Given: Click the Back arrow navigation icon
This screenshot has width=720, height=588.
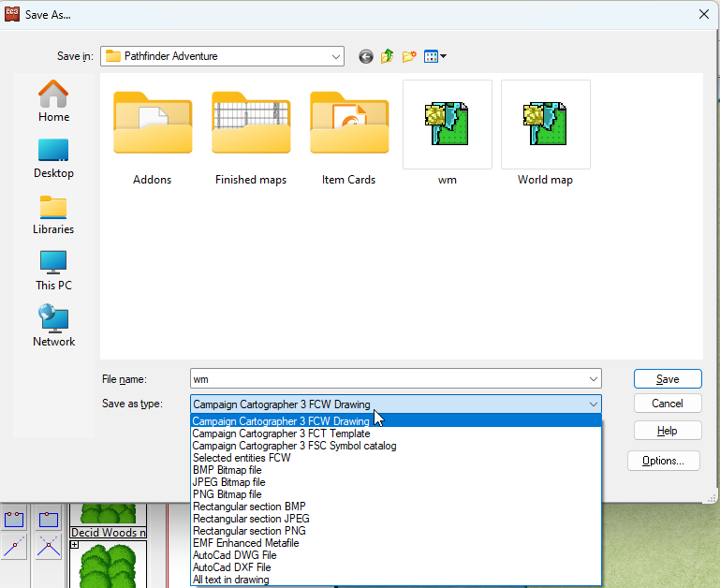Looking at the screenshot, I should pyautogui.click(x=365, y=56).
